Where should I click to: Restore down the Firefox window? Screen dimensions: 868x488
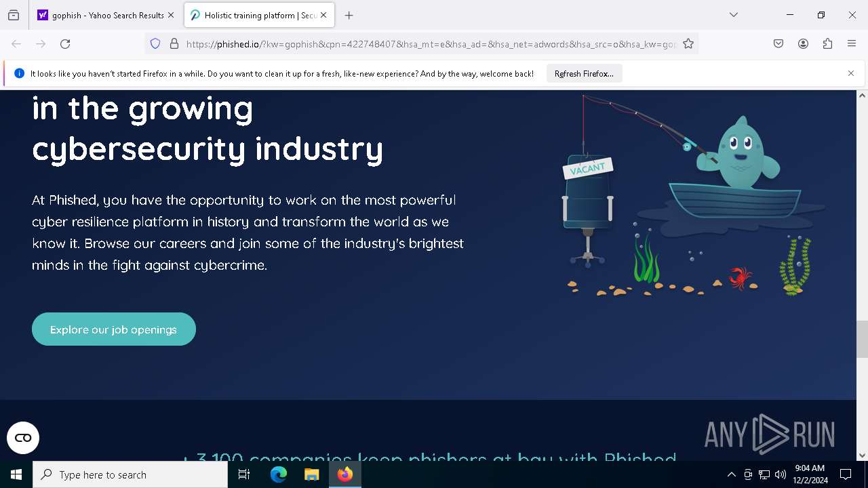pos(821,15)
